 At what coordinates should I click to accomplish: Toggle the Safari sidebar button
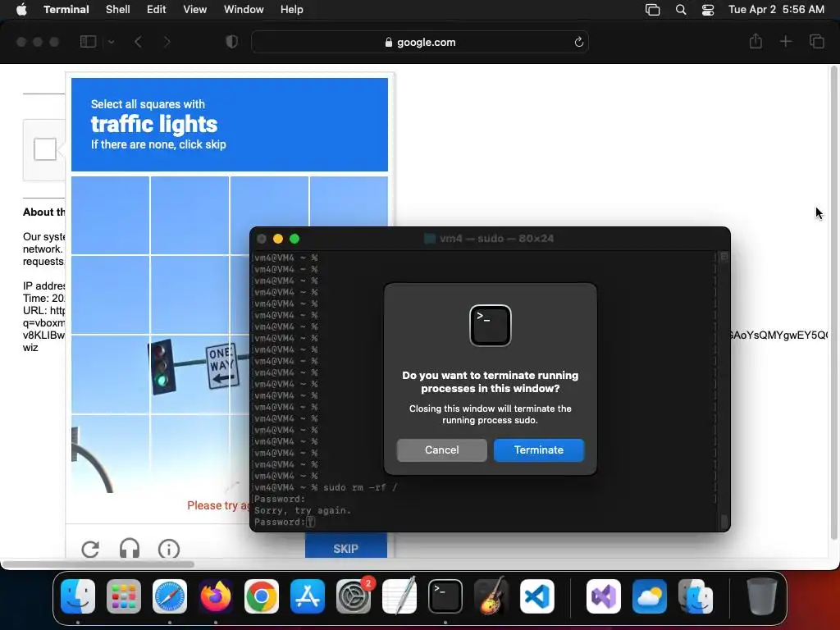[88, 42]
